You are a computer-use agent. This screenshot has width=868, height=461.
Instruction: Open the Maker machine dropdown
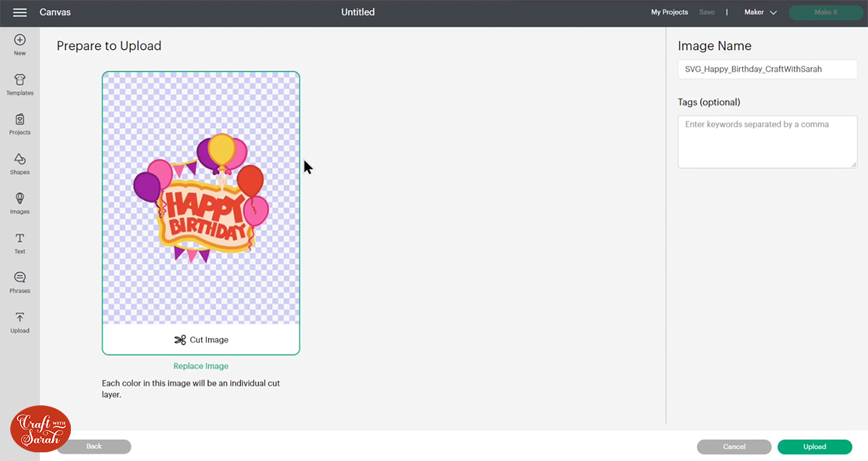tap(759, 12)
